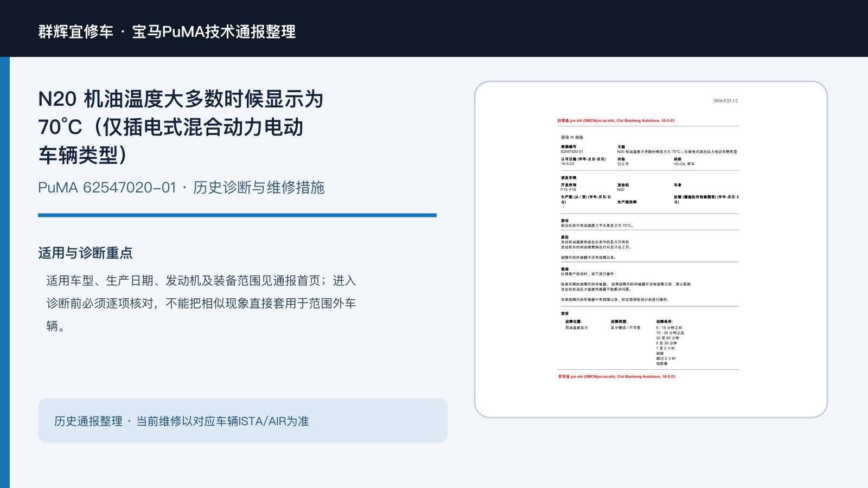The width and height of the screenshot is (868, 488).
Task: Click the 显示错误 / 不可信 fault type entry
Action: pos(626,328)
